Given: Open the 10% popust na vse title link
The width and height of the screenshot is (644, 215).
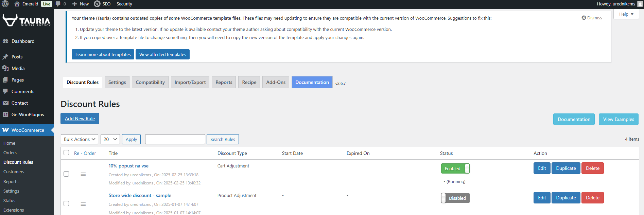Looking at the screenshot, I should [x=128, y=166].
